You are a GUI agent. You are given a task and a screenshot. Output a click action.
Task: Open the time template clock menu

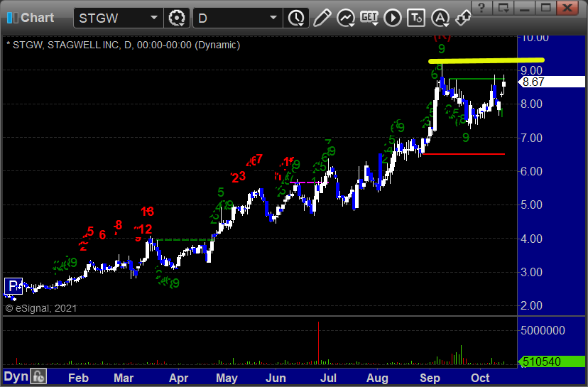[296, 18]
